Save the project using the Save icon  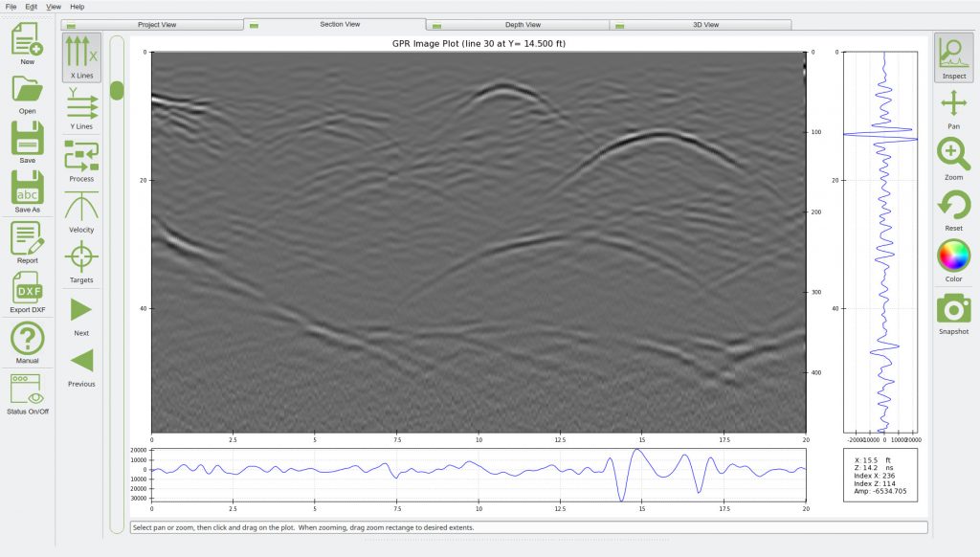tap(27, 138)
